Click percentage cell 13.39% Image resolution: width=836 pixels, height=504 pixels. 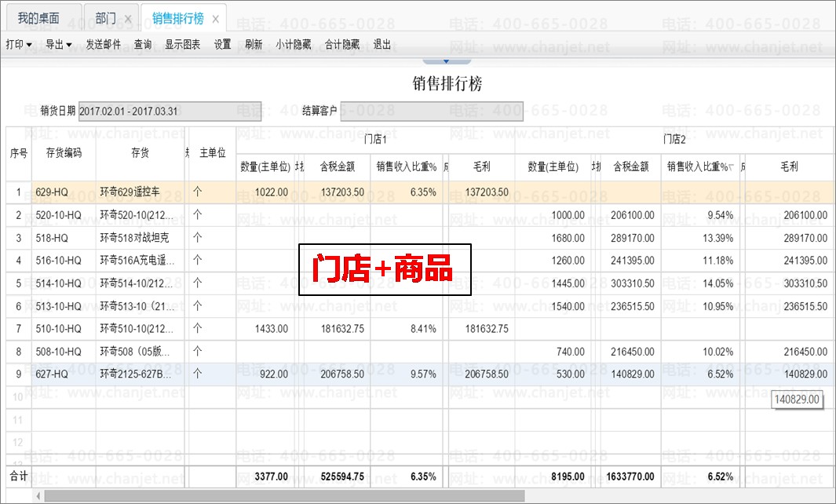point(717,238)
